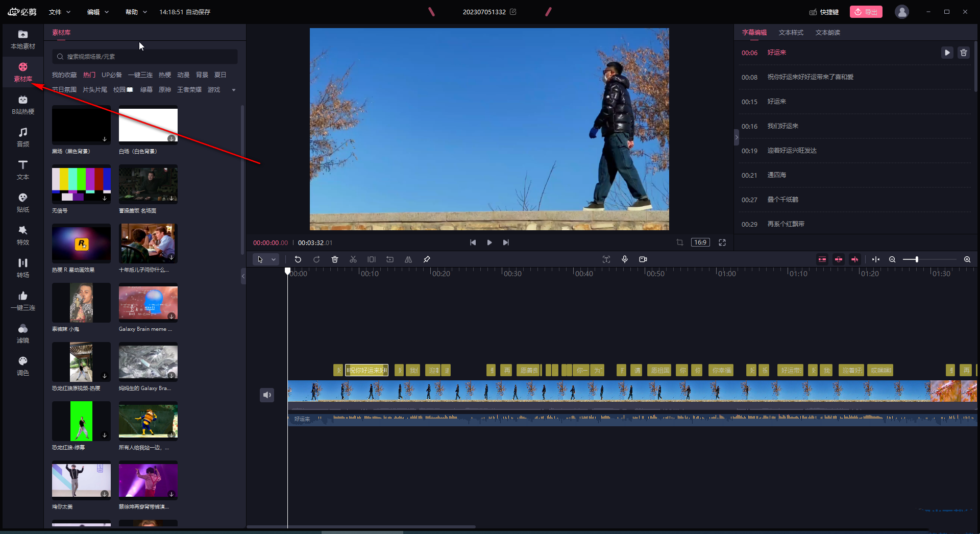
Task: Click the scissors split tool in timeline toolbar
Action: (353, 259)
